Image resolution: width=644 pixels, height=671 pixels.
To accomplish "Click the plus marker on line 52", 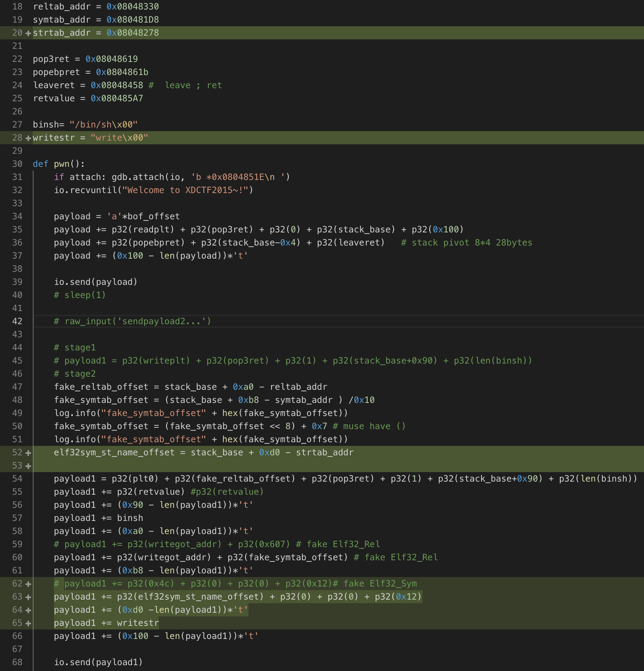I will point(28,453).
